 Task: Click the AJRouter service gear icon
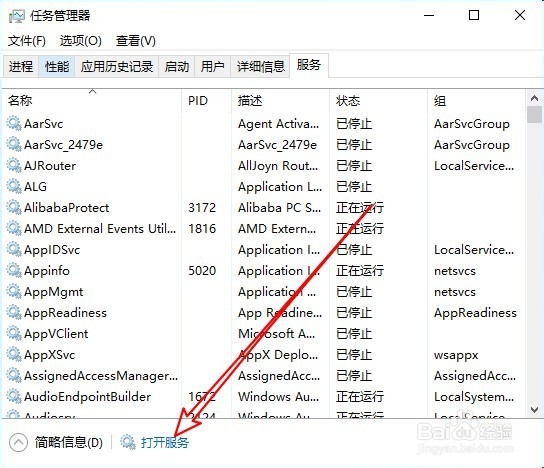pos(14,165)
